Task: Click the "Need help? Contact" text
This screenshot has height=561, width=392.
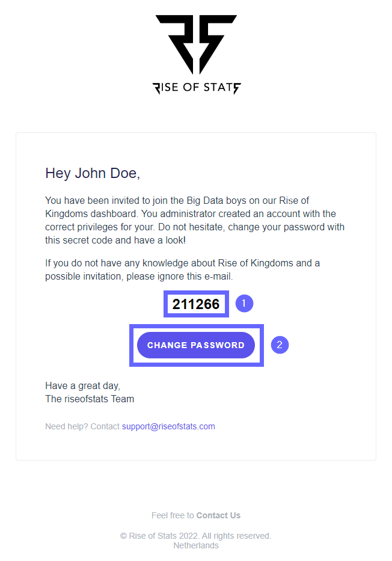Action: (x=82, y=426)
